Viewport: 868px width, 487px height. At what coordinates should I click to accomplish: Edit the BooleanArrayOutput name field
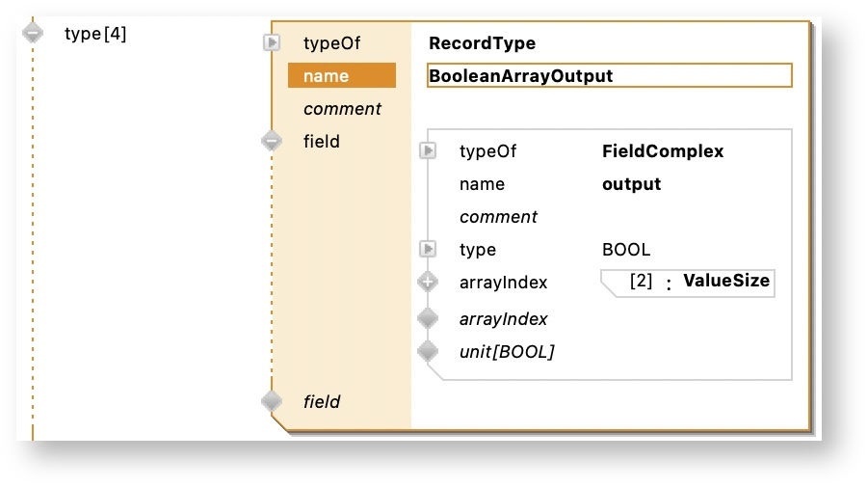[609, 76]
